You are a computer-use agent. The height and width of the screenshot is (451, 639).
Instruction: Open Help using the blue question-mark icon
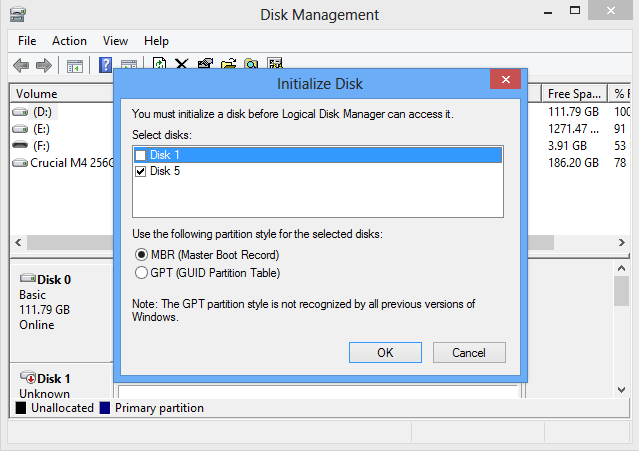[x=105, y=65]
